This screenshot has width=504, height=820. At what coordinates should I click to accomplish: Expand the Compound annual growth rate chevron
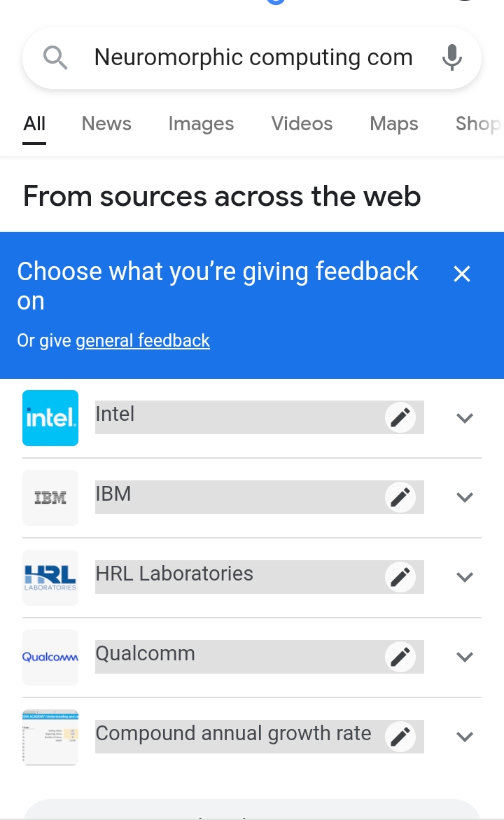click(465, 737)
